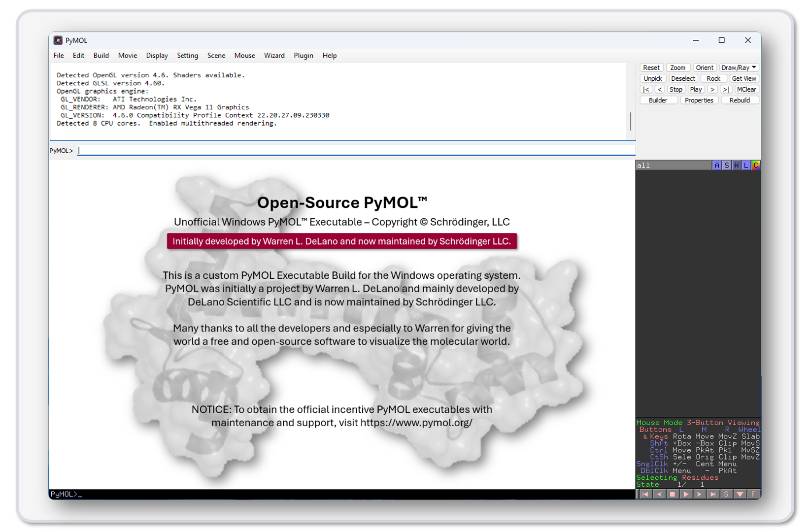Click the Reset button
Viewport: 811px width, 532px height.
[651, 67]
